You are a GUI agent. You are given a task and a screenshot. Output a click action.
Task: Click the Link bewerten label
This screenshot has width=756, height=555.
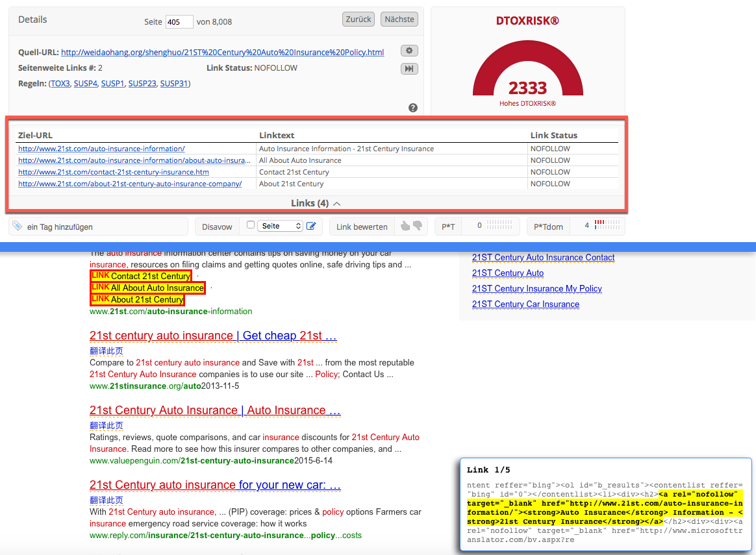tap(362, 227)
